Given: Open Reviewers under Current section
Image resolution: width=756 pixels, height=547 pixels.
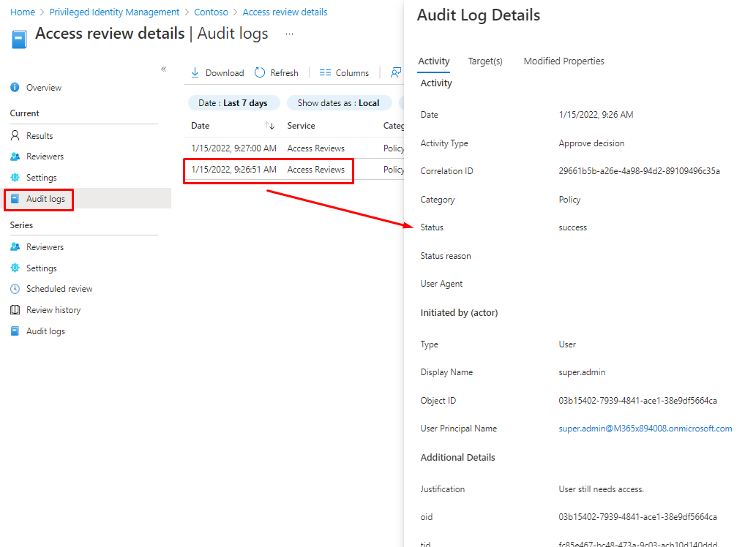Looking at the screenshot, I should [45, 156].
